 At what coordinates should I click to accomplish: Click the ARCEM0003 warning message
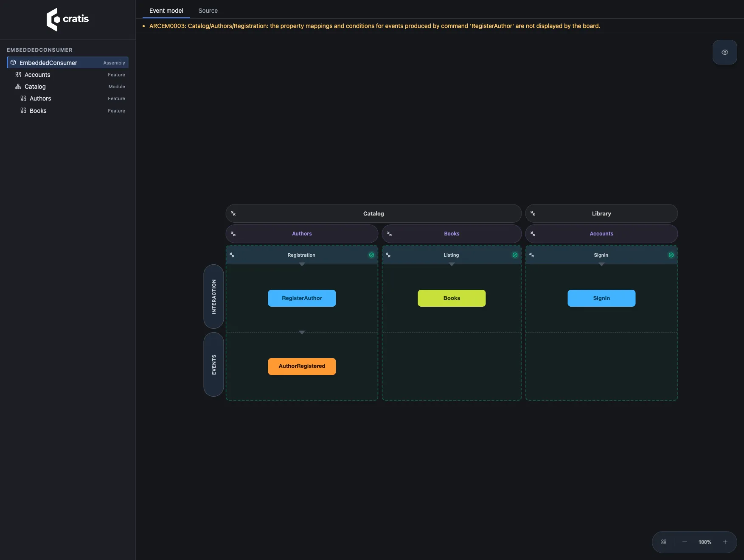tap(375, 26)
